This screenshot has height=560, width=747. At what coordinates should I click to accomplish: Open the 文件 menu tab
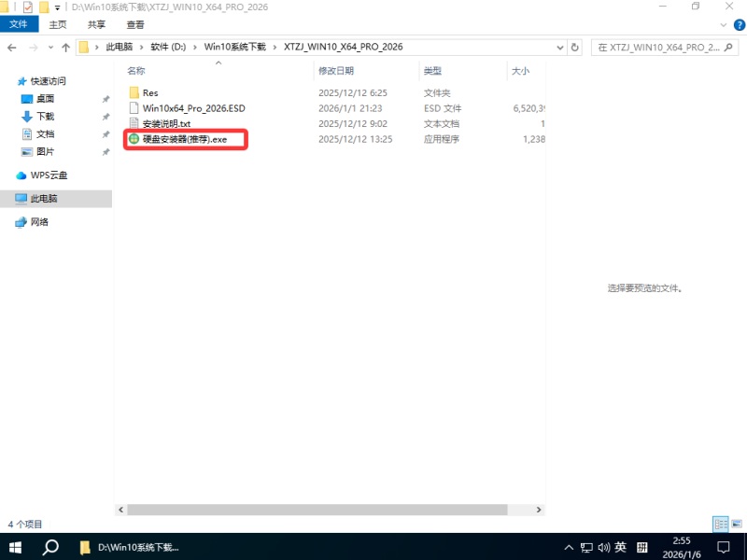(18, 25)
